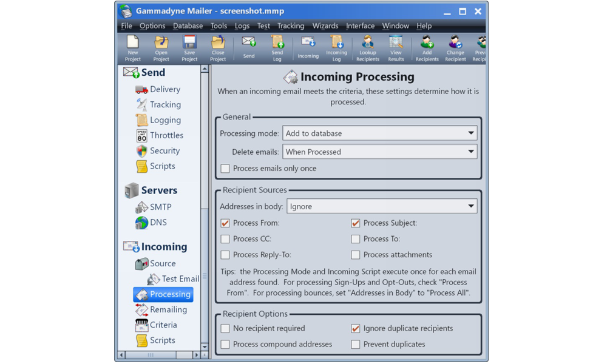This screenshot has width=607, height=364.
Task: Uncheck the Process From checkbox
Action: coord(225,223)
